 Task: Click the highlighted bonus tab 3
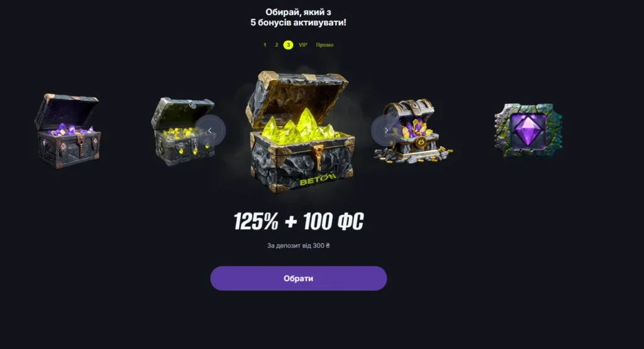pyautogui.click(x=288, y=45)
